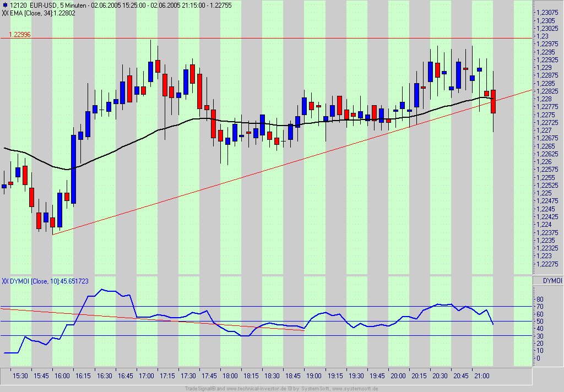Screen dimensions: 564x392
Task: Click the 70 value on the DYMOI scale
Action: 540,307
